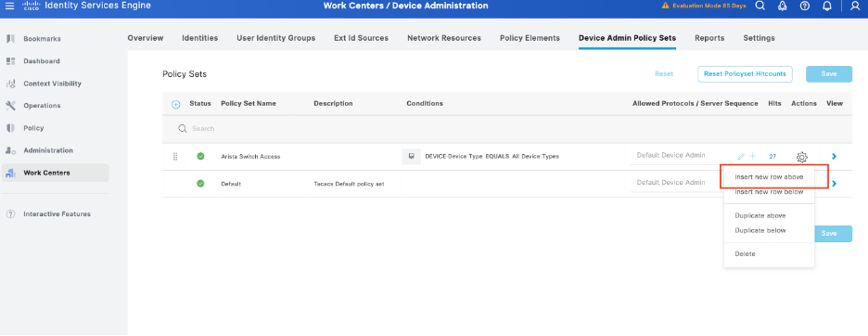Open the help question mark icon
This screenshot has width=868, height=336.
805,6
